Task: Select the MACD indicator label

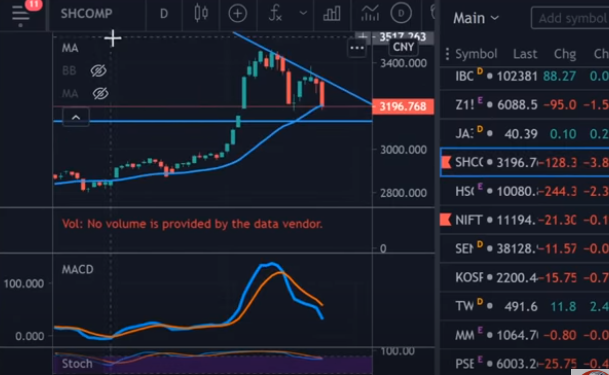Action: click(x=78, y=269)
